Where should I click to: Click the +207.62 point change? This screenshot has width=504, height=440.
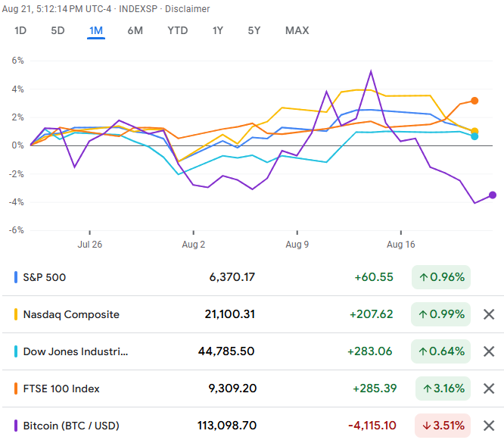coord(372,314)
